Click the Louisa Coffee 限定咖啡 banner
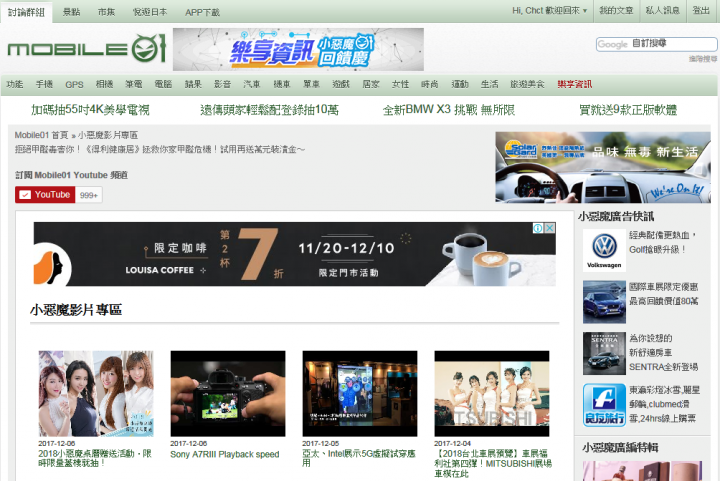Image resolution: width=720 pixels, height=481 pixels. (x=294, y=254)
